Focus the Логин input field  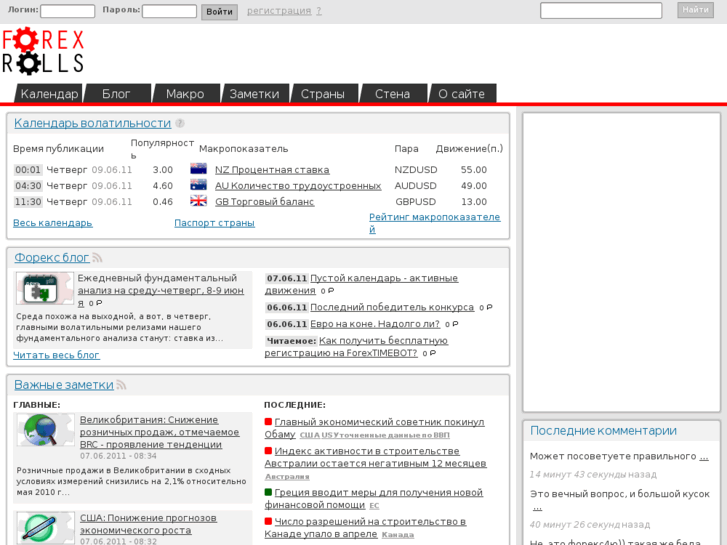(x=68, y=11)
